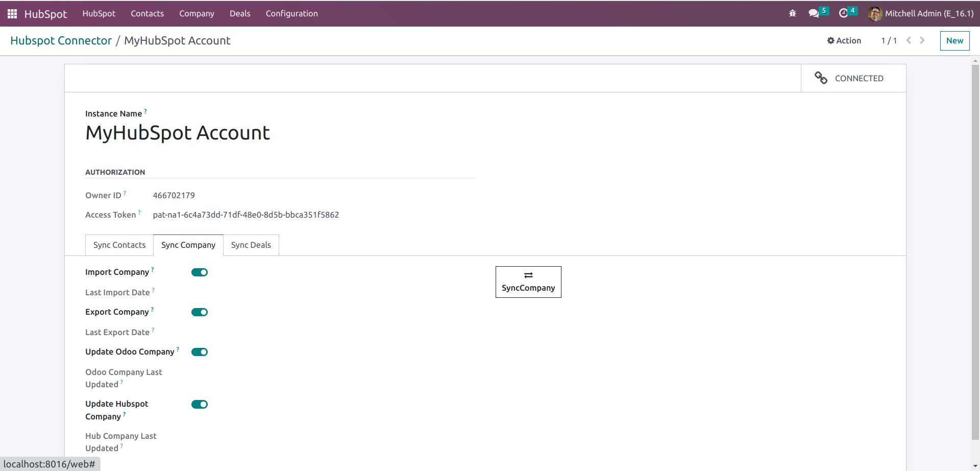980x471 pixels.
Task: Click the Last Export Date label
Action: click(x=117, y=333)
